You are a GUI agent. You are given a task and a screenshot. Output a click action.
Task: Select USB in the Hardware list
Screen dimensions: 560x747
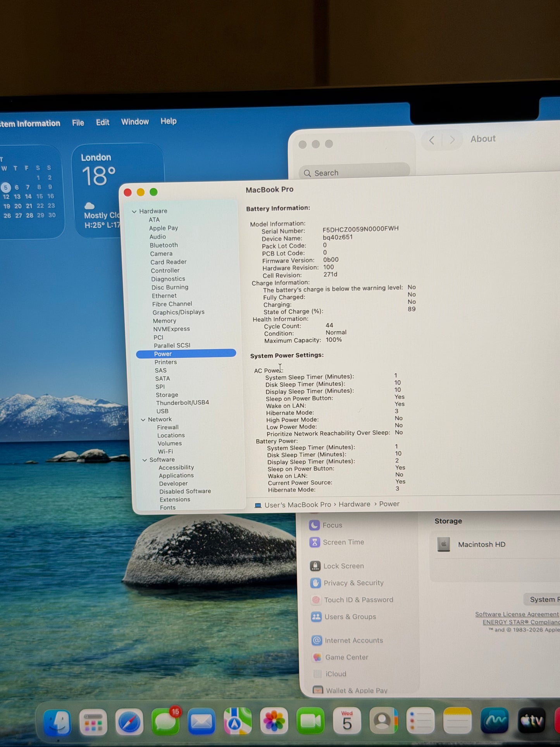[162, 411]
